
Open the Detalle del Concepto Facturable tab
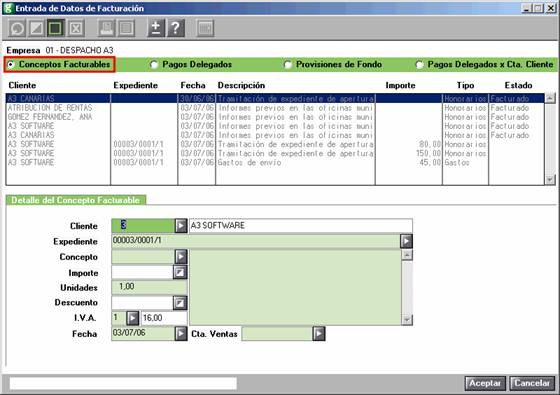pos(75,200)
